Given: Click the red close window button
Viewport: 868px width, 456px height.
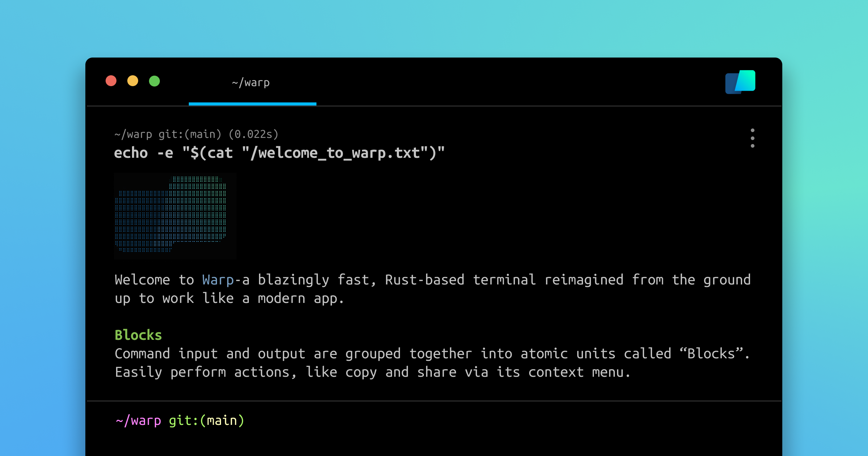Looking at the screenshot, I should pos(111,81).
